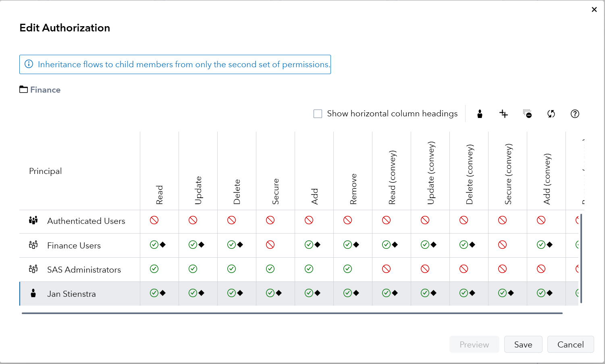
Task: Click the Principal column header
Action: click(46, 171)
